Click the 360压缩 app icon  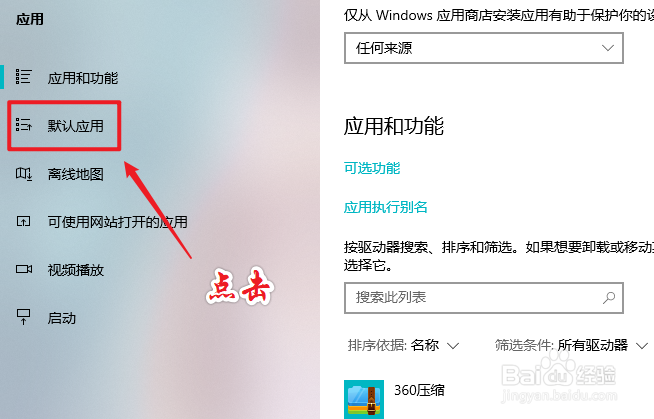tap(364, 399)
